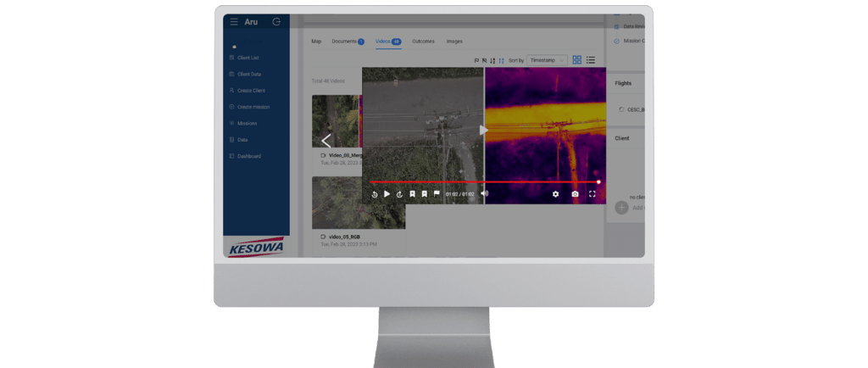Switch to the Map tab

coord(316,42)
